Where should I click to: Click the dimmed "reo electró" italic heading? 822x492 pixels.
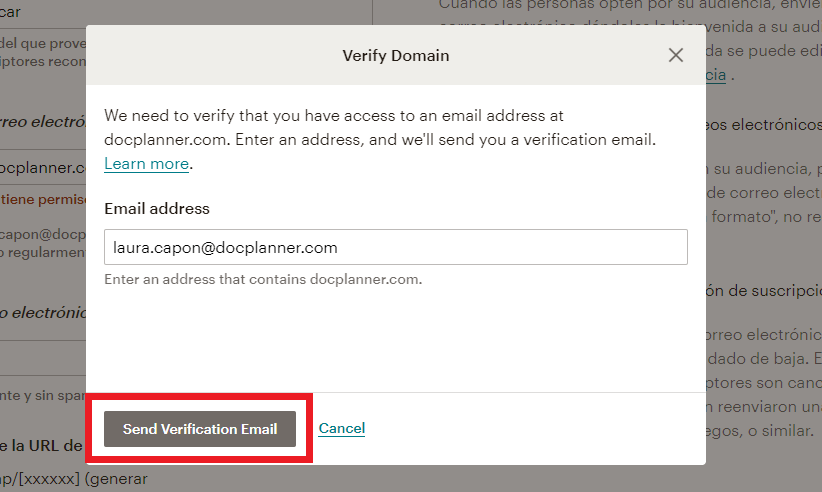pos(43,122)
